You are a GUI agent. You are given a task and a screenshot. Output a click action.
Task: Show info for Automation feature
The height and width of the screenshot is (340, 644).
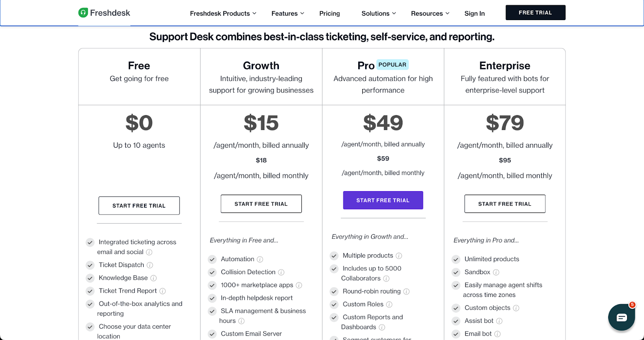260,260
